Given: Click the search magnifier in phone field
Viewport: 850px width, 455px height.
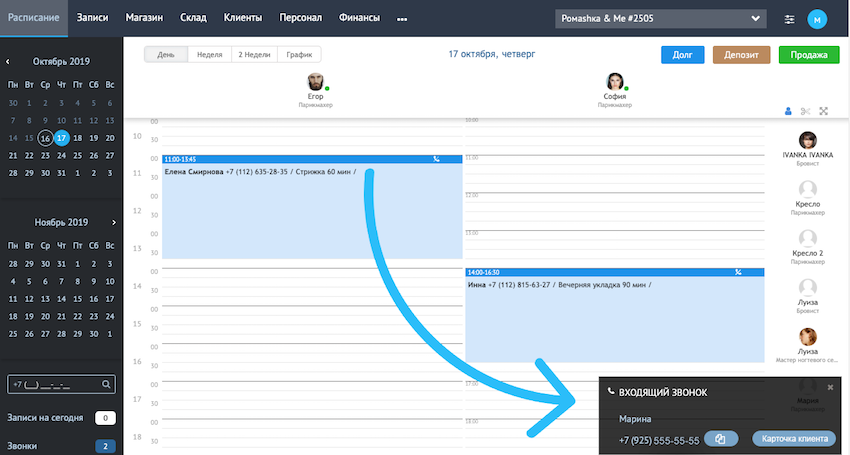Looking at the screenshot, I should (x=106, y=383).
